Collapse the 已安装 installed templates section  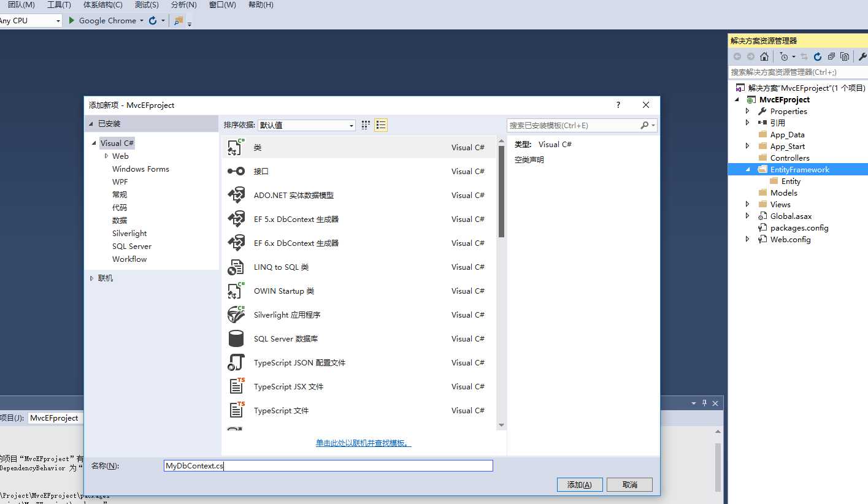[x=92, y=124]
